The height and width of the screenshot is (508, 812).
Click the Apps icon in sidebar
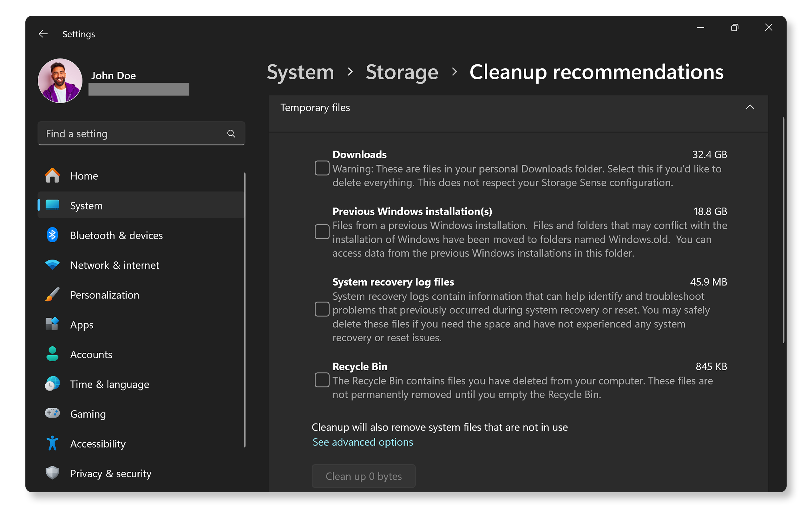pos(52,324)
